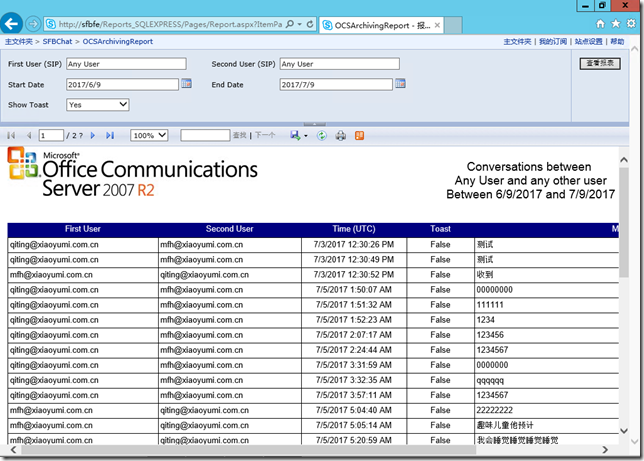Viewport: 644px width, 461px height.
Task: Click the View Report button
Action: 600,63
